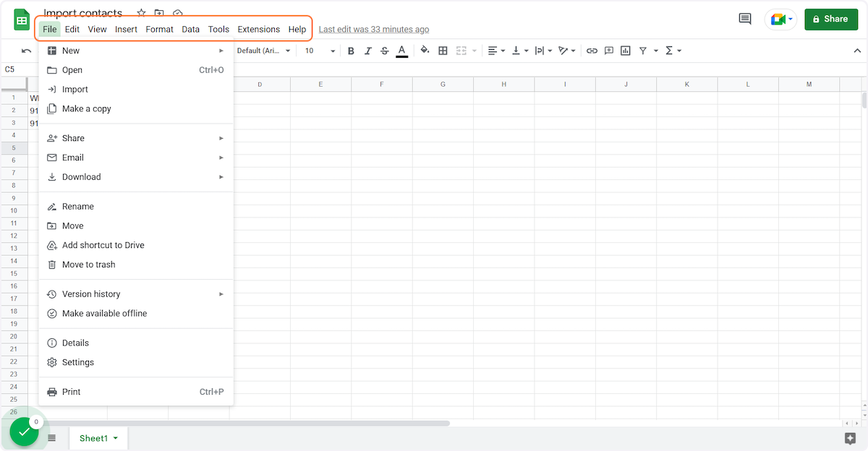This screenshot has width=868, height=451.
Task: Expand the Share submenu in File menu
Action: click(136, 138)
